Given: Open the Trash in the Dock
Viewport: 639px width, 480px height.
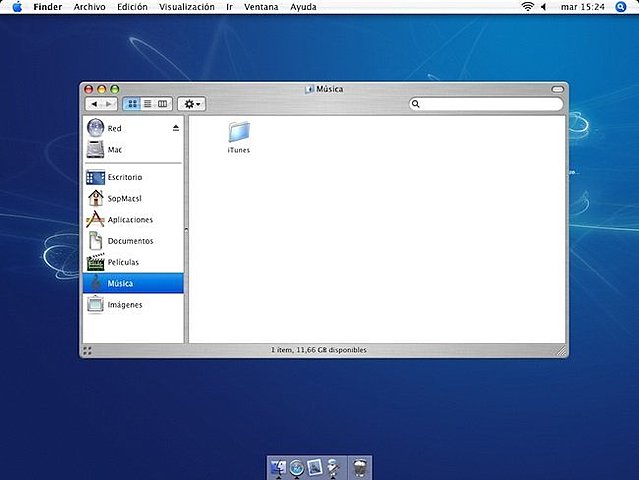Looking at the screenshot, I should [360, 469].
